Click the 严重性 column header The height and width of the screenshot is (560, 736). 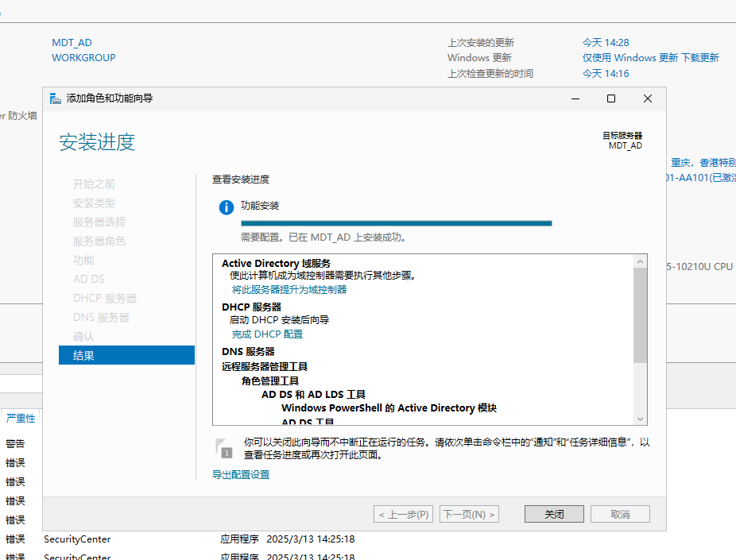point(21,418)
